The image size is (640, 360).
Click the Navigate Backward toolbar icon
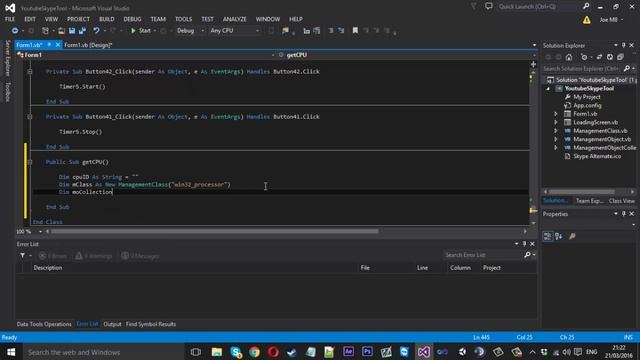pos(15,31)
